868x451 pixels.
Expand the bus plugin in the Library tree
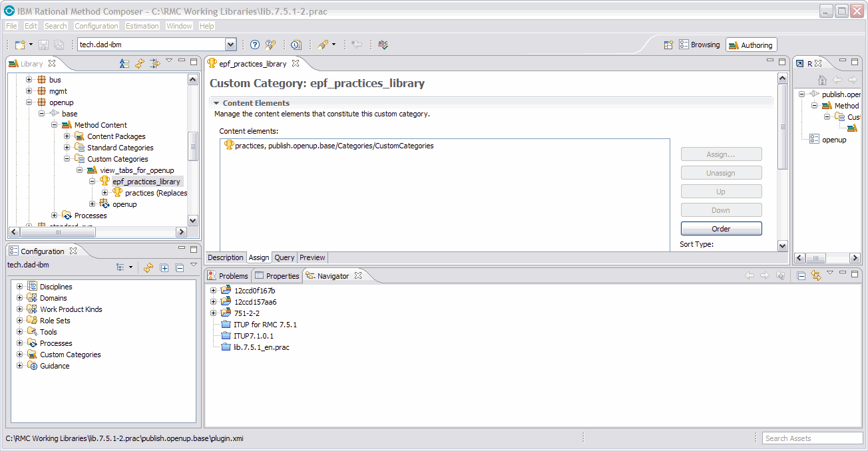(29, 80)
